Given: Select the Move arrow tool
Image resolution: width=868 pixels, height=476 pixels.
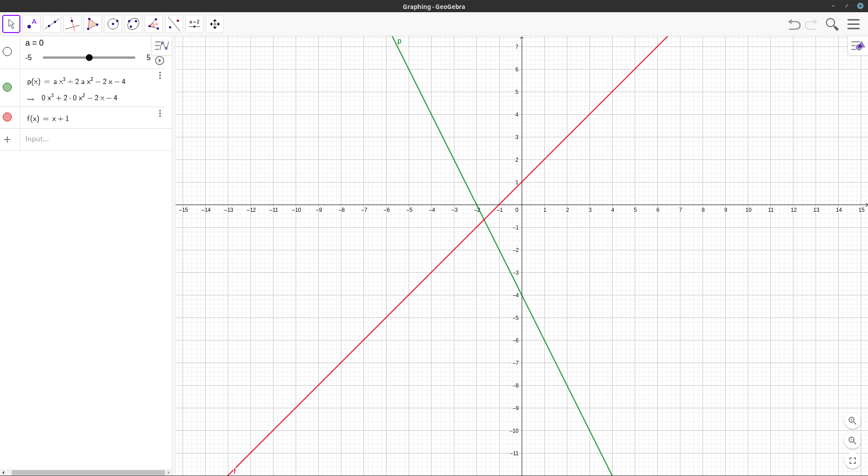Looking at the screenshot, I should coord(11,24).
